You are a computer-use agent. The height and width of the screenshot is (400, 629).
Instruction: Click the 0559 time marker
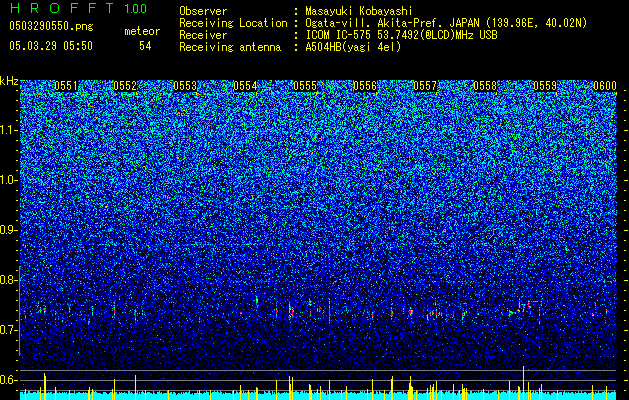(x=545, y=86)
